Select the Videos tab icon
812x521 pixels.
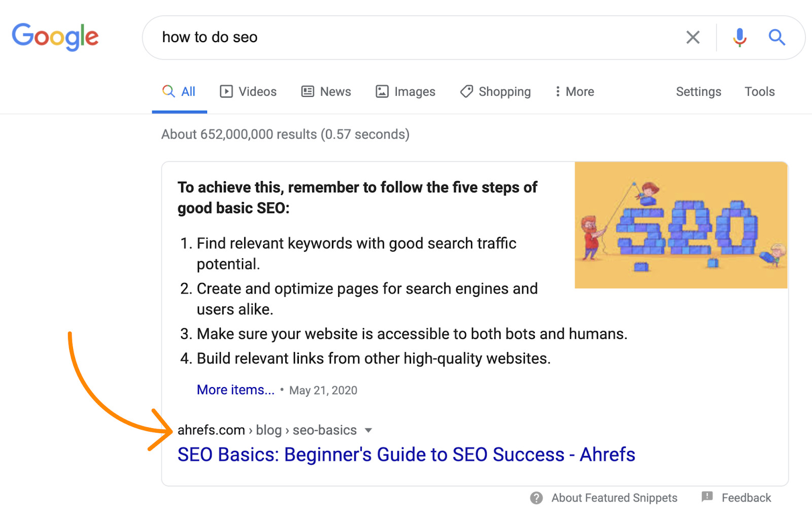click(227, 91)
